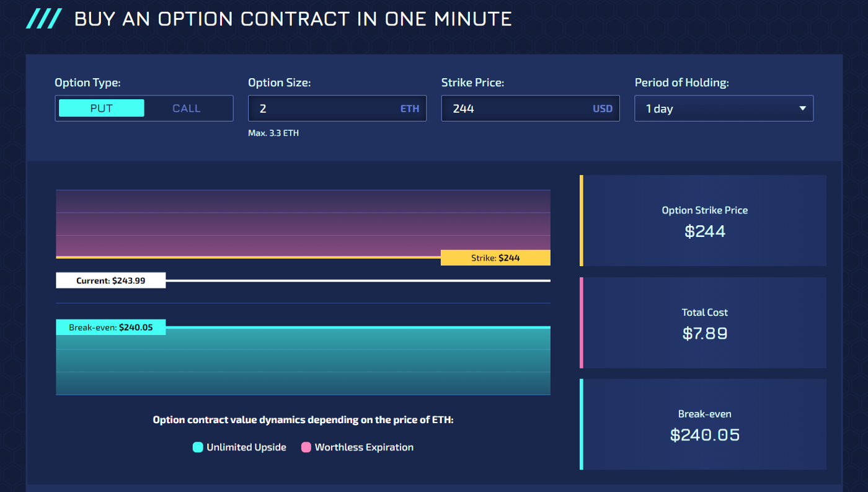Viewport: 868px width, 492px height.
Task: Click the USD unit label in Strike Price
Action: click(x=602, y=109)
